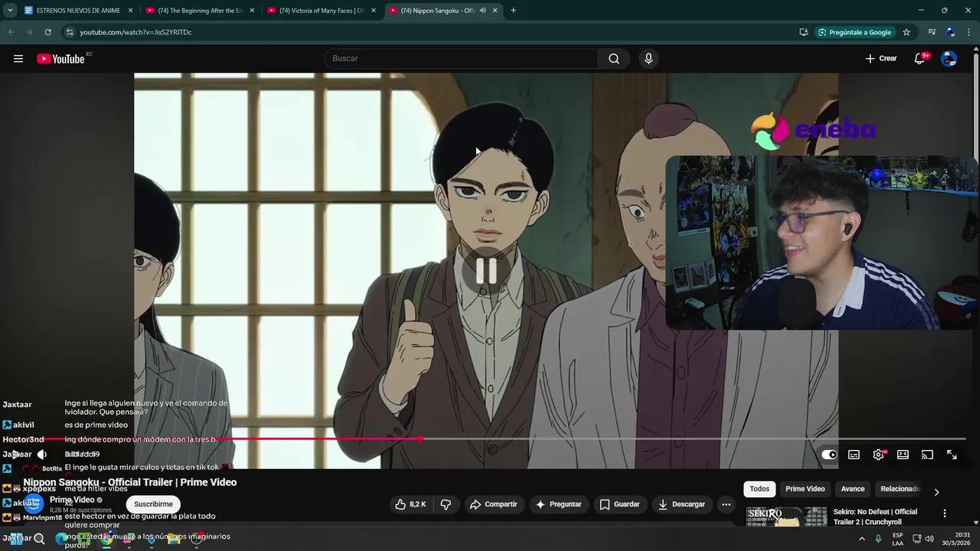Select the Prime Video filter chip

(805, 489)
